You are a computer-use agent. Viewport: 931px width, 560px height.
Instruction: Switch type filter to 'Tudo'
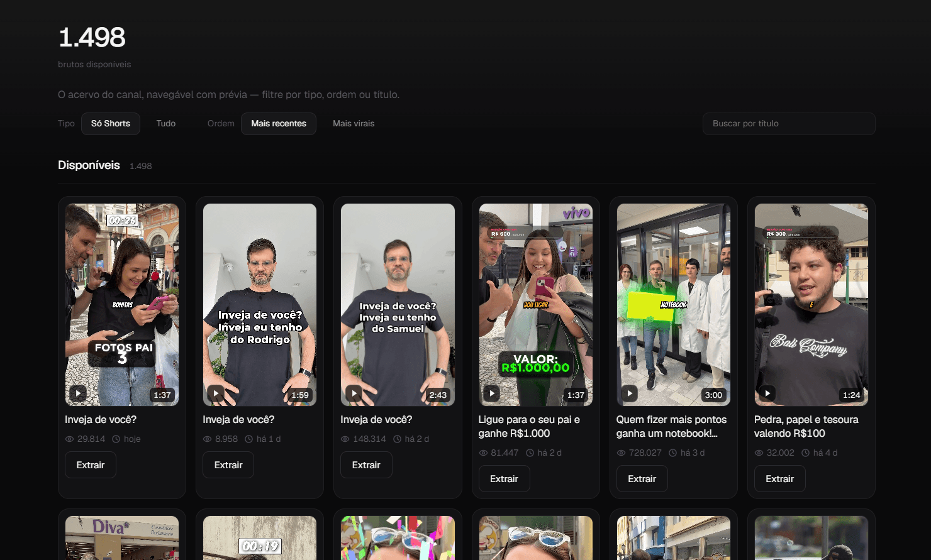point(166,124)
